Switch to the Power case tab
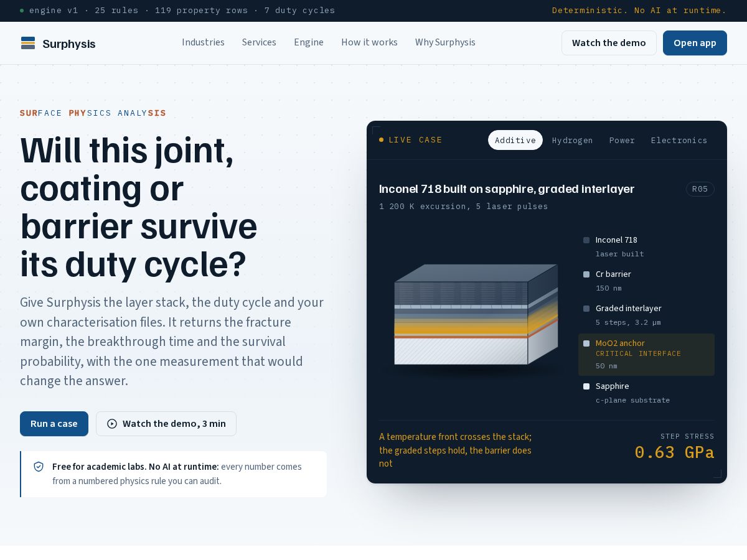The width and height of the screenshot is (747, 560). pyautogui.click(x=622, y=140)
